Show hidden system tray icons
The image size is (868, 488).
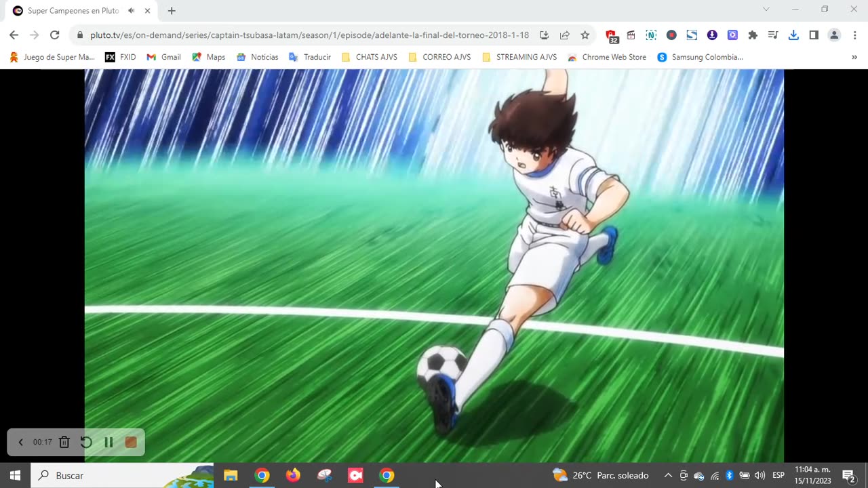click(x=668, y=475)
